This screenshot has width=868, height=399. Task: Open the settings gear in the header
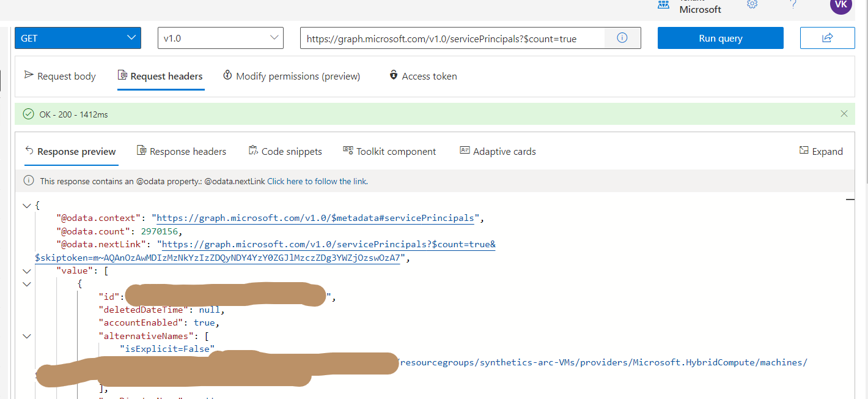(x=751, y=4)
